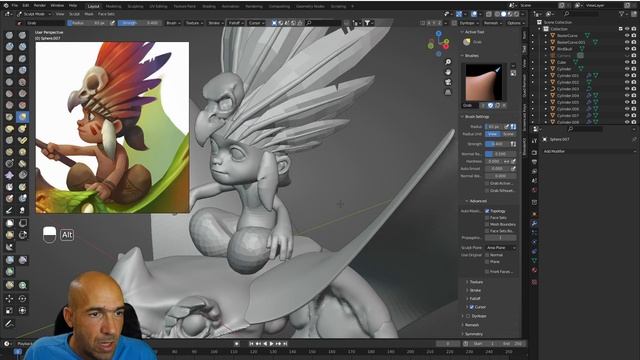Click the brush preview thumbnail
Screen dimensions: 640x360
(x=484, y=82)
